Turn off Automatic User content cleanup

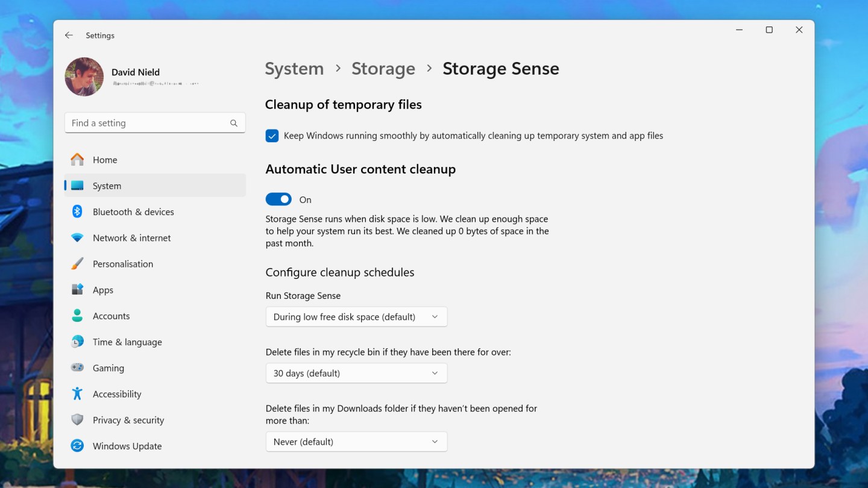point(278,199)
